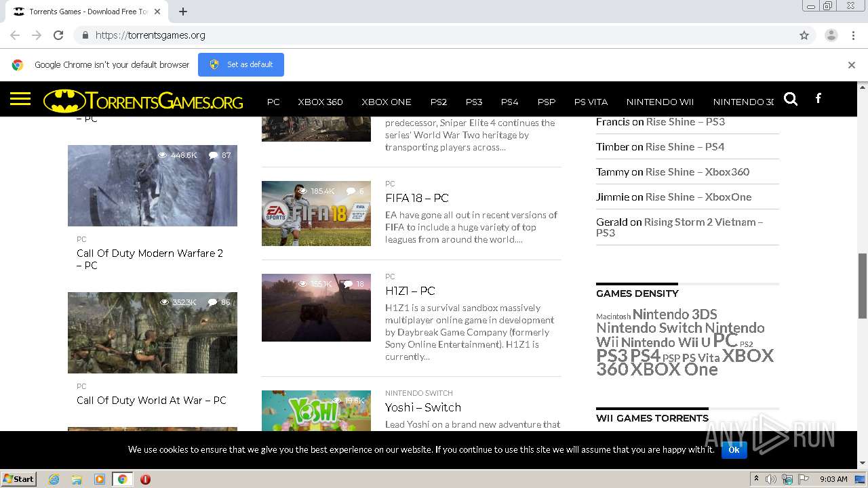
Task: Open a new browser tab
Action: pos(182,12)
